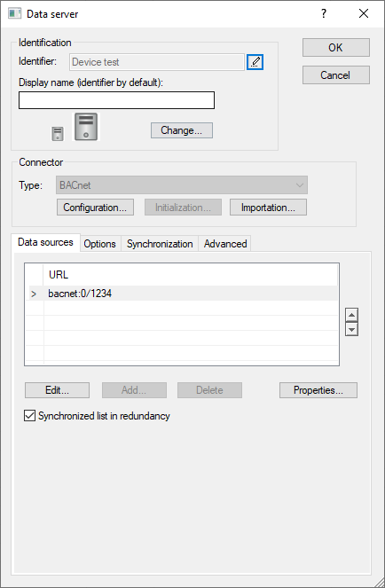385x588 pixels.
Task: Open the BACnet connector type dropdown
Action: [x=182, y=185]
